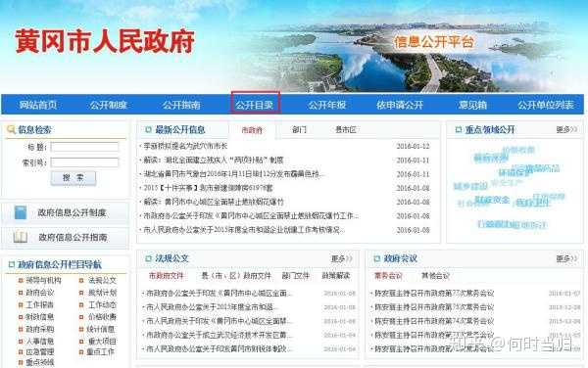Open the 第77次常务会议 meeting entry
Viewport: 588px width, 368px height.
pyautogui.click(x=434, y=293)
